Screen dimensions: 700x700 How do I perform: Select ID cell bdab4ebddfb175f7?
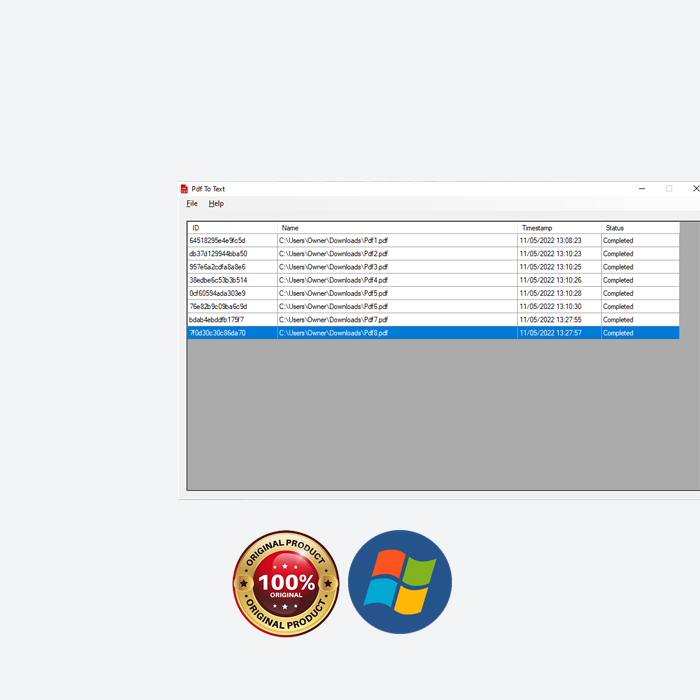233,320
